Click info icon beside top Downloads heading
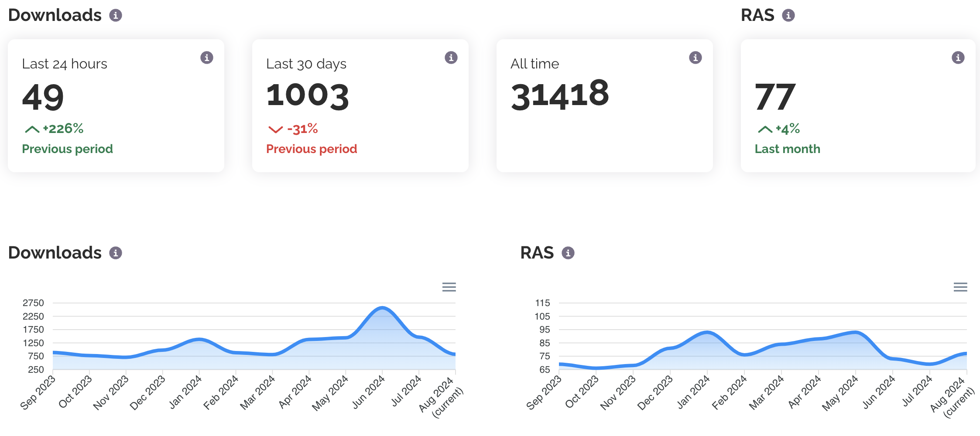The height and width of the screenshot is (436, 980). pos(116,16)
